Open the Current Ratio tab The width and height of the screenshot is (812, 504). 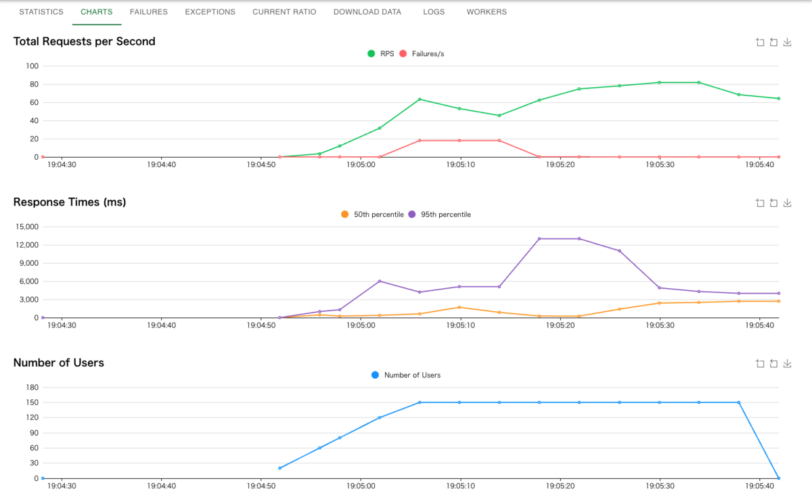pyautogui.click(x=284, y=12)
